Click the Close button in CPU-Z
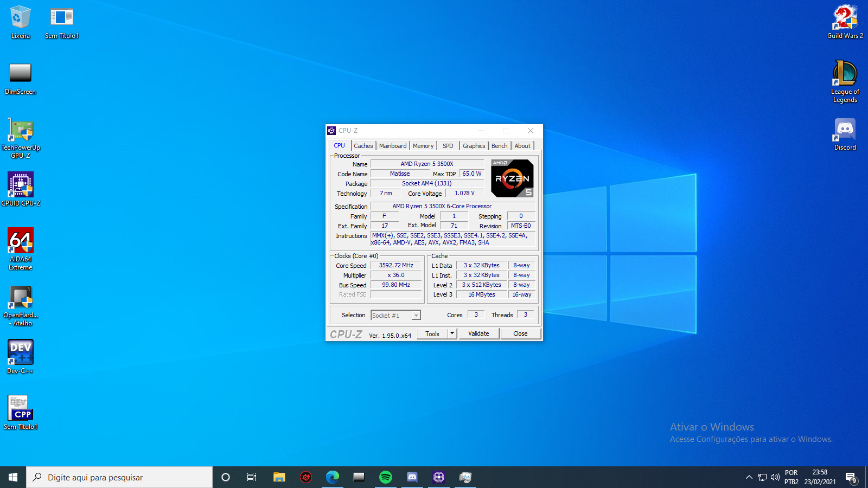This screenshot has width=868, height=488. pos(520,333)
